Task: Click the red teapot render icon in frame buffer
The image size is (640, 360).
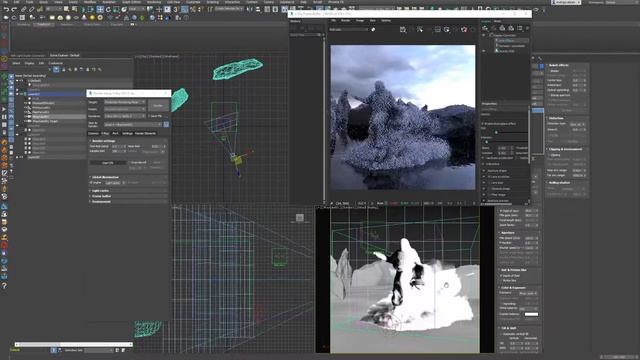Action: (464, 29)
